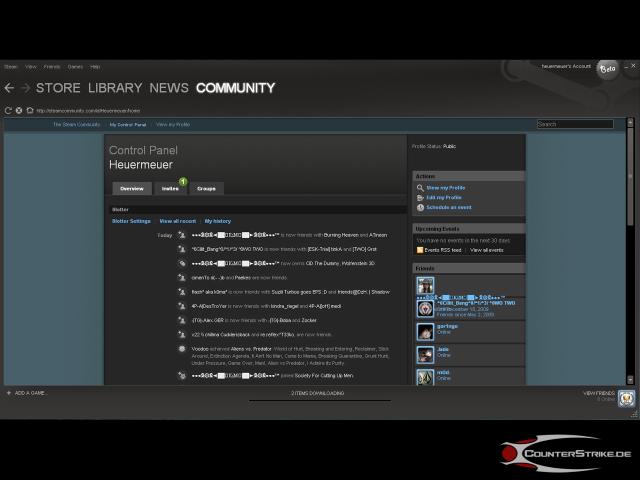Click in the Search input field
Viewport: 640px width, 480px height.
pos(575,124)
